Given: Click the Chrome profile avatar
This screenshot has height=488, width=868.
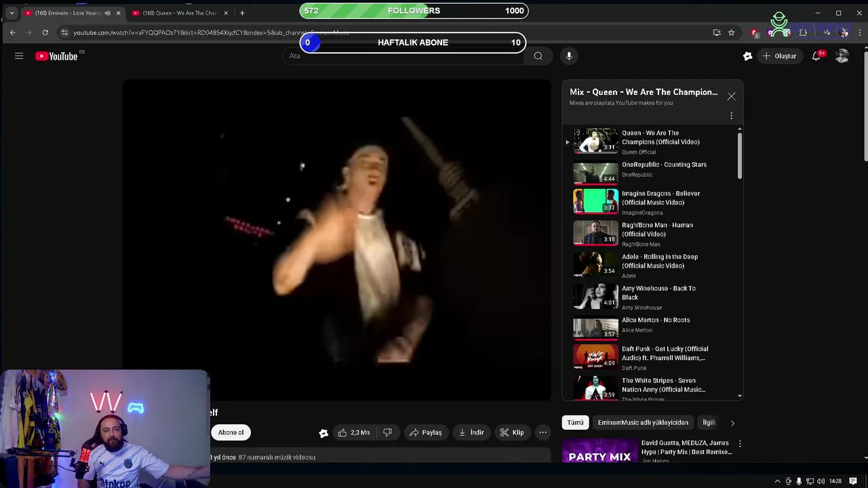Looking at the screenshot, I should point(844,33).
